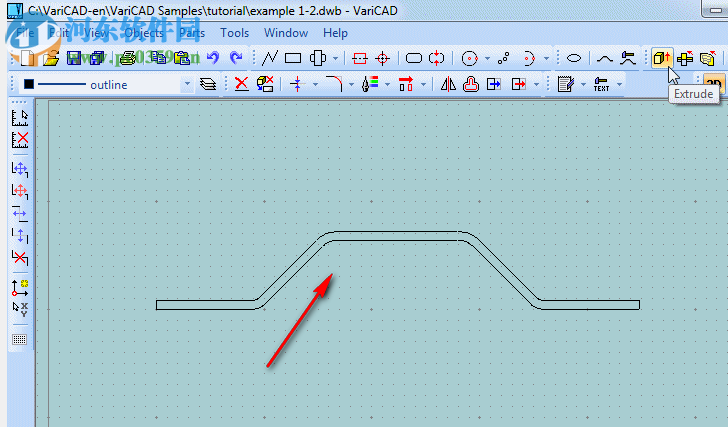Click the red crosshair center mark icon
This screenshot has height=427, width=728.
(x=383, y=58)
